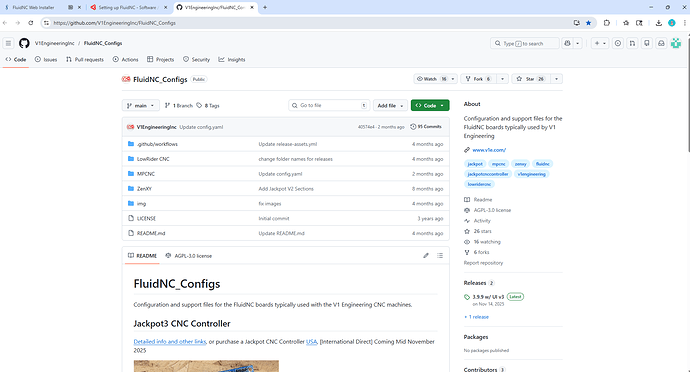Open the LICENSE file
This screenshot has height=372, width=690.
click(x=146, y=218)
